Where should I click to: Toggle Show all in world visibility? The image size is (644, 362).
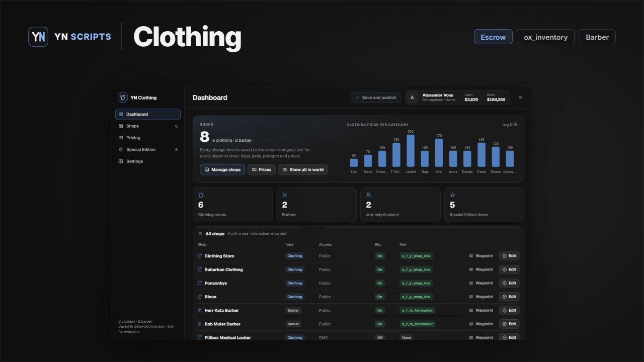point(303,169)
